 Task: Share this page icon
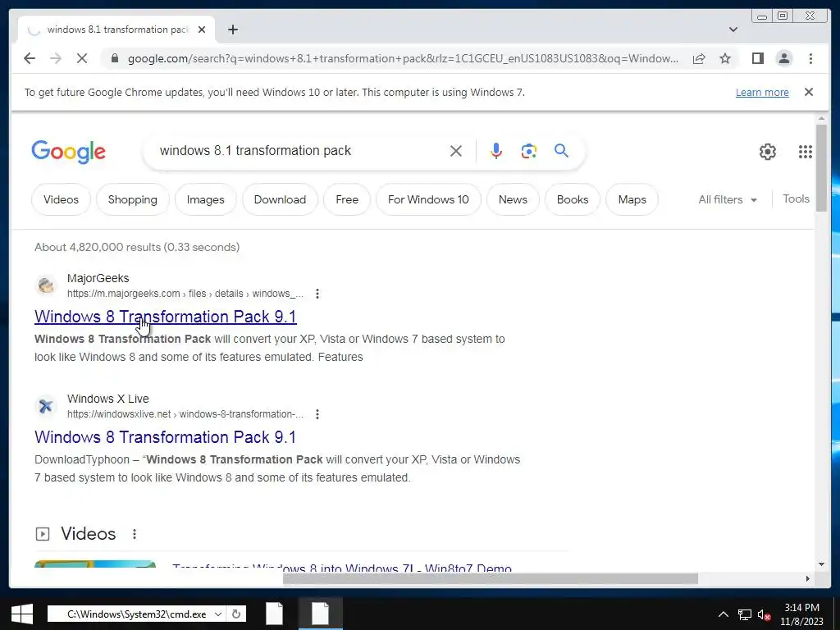click(x=699, y=58)
